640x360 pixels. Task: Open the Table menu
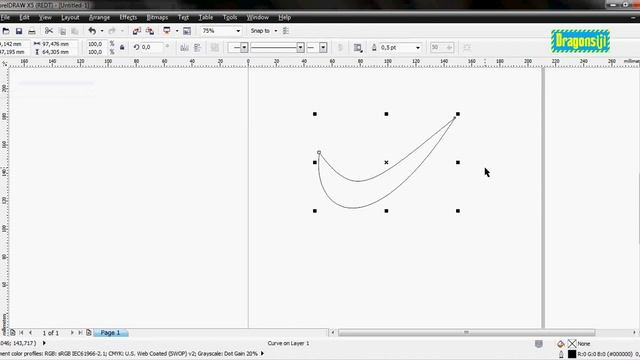pos(206,18)
